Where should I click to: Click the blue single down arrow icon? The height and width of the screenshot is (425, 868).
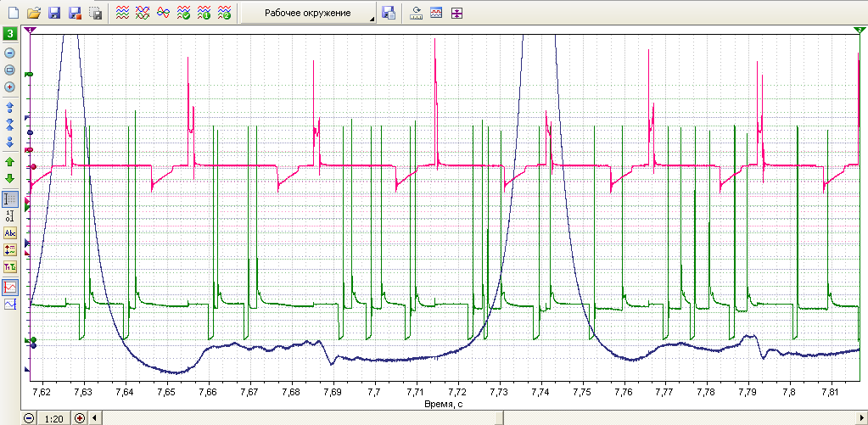(9, 141)
